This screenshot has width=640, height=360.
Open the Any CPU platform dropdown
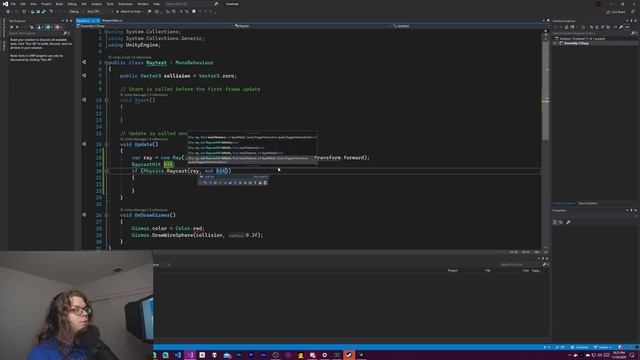pyautogui.click(x=96, y=12)
